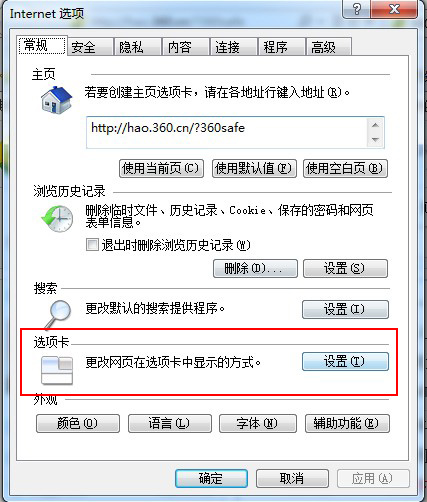Screen dimensions: 427x502
Task: Click the help question mark button
Action: [356, 9]
